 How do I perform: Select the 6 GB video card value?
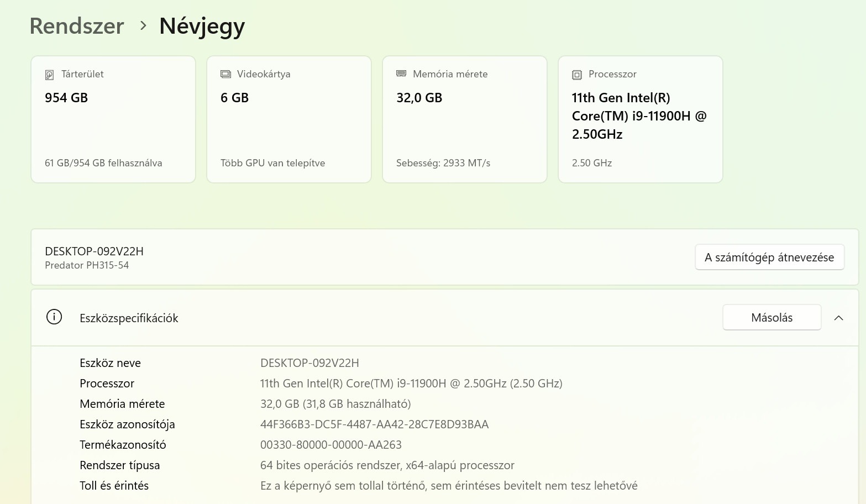(x=234, y=98)
